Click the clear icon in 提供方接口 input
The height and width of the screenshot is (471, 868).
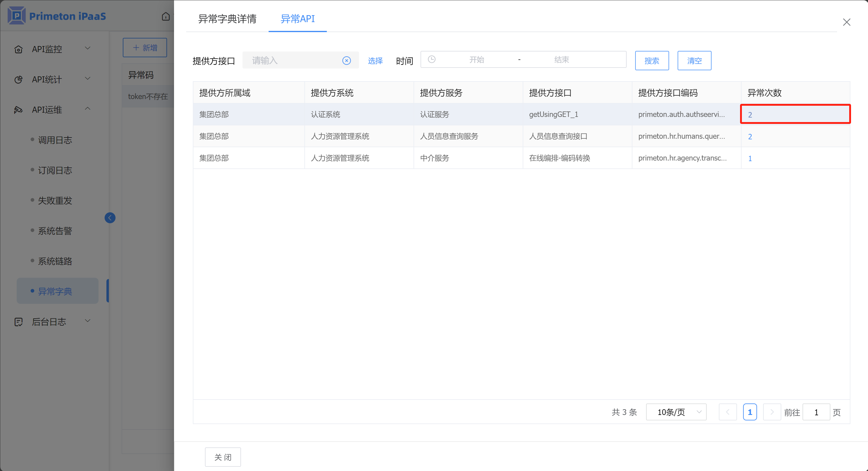pyautogui.click(x=347, y=61)
